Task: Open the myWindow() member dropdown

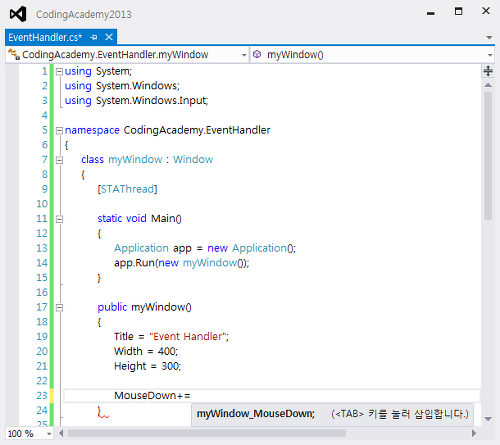Action: click(372, 55)
